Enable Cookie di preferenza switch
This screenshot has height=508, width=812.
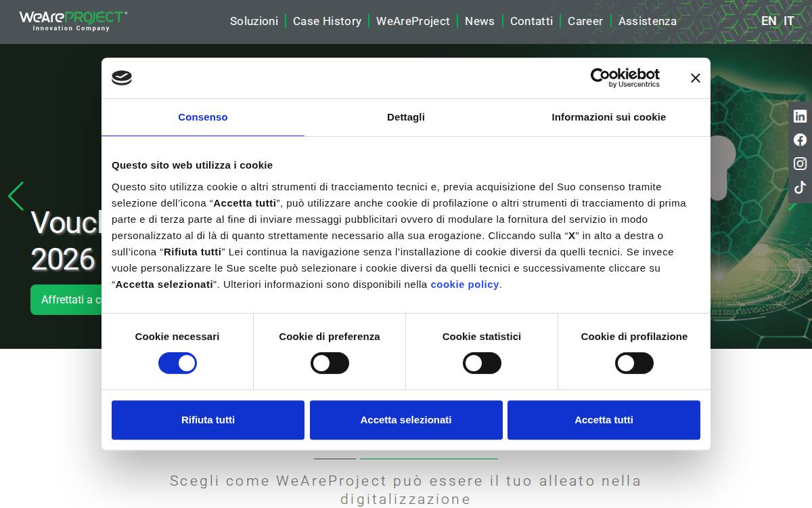click(330, 363)
